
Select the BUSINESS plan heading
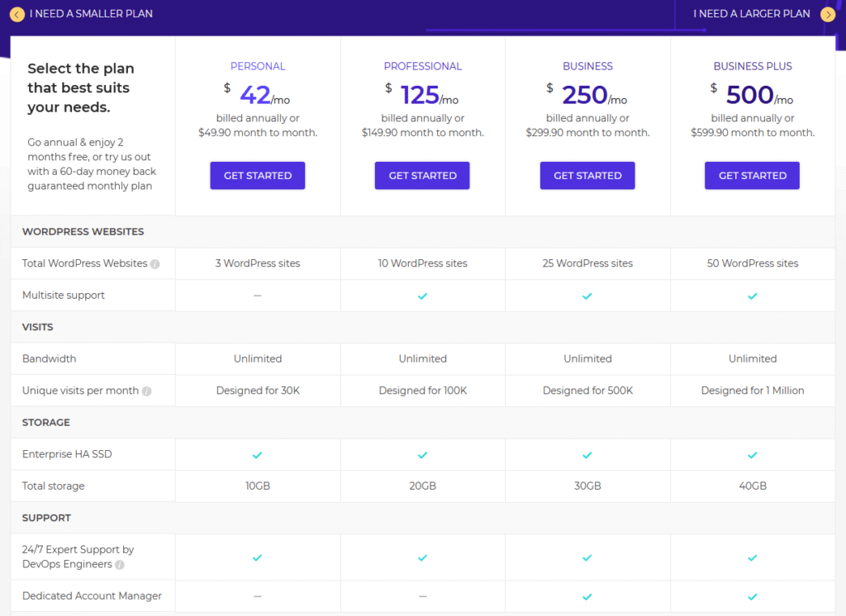[x=587, y=66]
